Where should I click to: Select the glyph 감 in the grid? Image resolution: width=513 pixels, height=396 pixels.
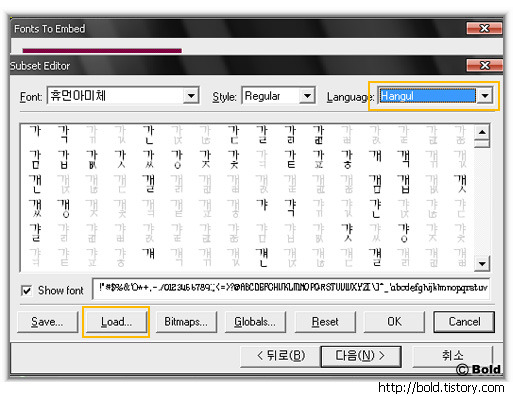pyautogui.click(x=35, y=159)
